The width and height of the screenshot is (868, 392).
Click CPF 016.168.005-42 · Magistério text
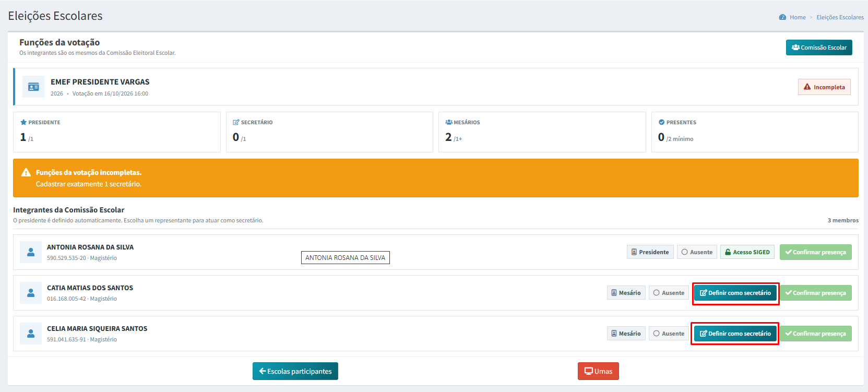[82, 299]
